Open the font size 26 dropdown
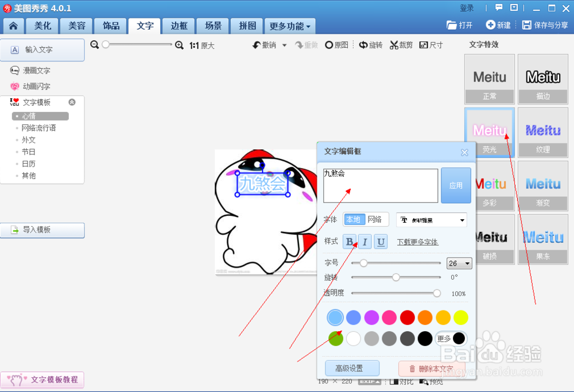574x392 pixels. (x=459, y=263)
